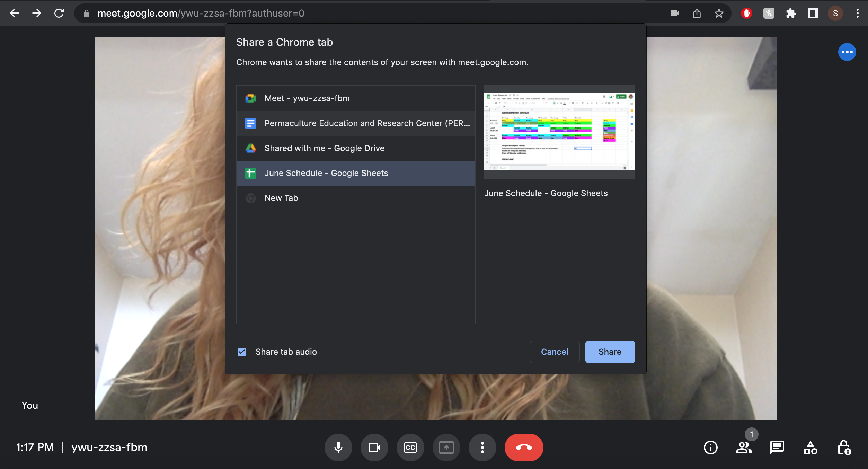Screen dimensions: 868x469
Task: Turn on captions
Action: pyautogui.click(x=410, y=447)
